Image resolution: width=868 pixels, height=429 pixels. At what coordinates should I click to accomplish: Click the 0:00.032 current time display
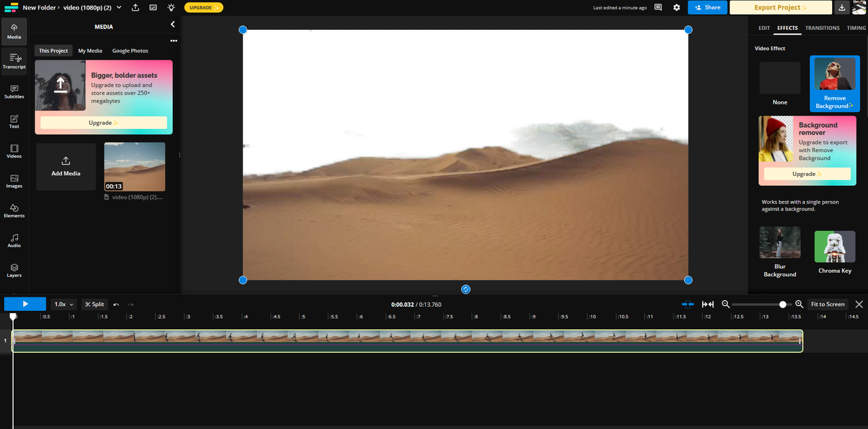(x=402, y=305)
